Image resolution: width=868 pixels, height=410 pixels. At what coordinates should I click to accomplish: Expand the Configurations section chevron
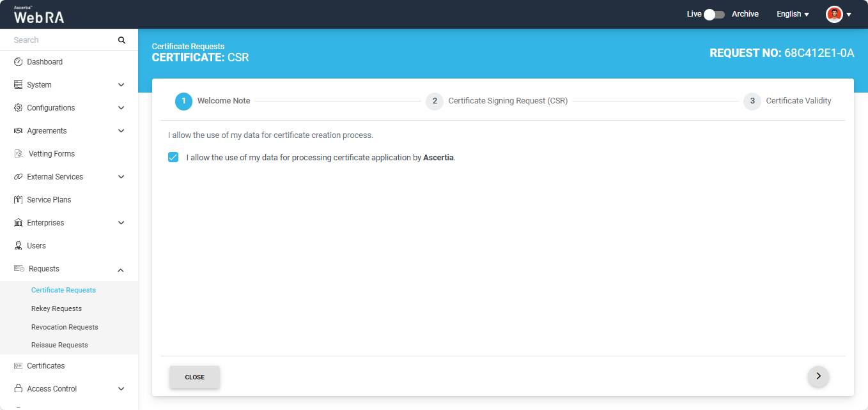pyautogui.click(x=121, y=108)
